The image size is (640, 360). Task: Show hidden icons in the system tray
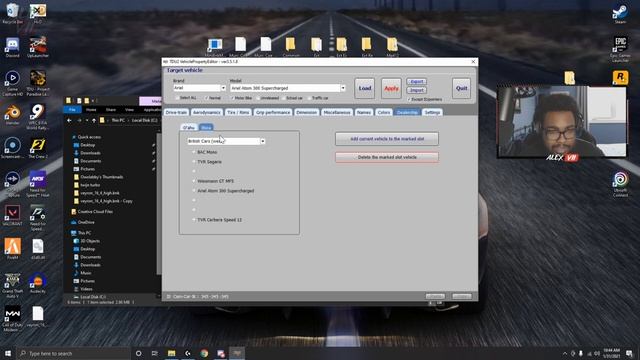[x=565, y=353]
